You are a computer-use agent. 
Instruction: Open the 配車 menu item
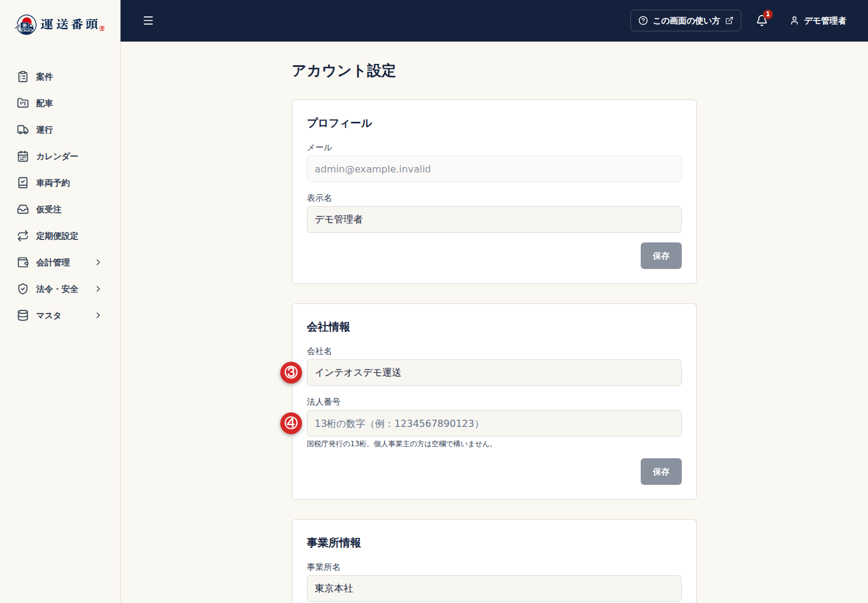click(x=60, y=103)
